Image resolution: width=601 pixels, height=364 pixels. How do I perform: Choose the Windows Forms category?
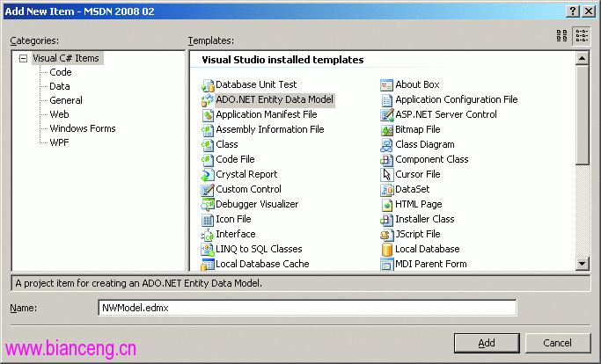coord(83,128)
